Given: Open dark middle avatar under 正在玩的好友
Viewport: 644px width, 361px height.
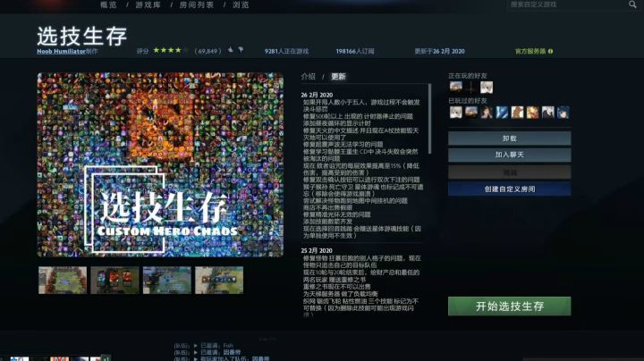Looking at the screenshot, I should tap(471, 87).
